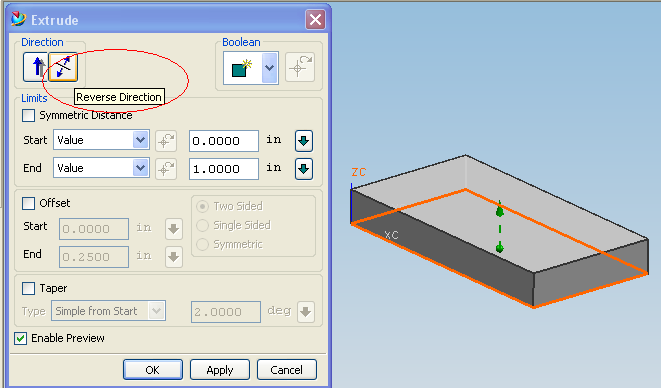Viewport: 661px width, 388px height.
Task: Click the green extrude handle on the solid
Action: (500, 212)
